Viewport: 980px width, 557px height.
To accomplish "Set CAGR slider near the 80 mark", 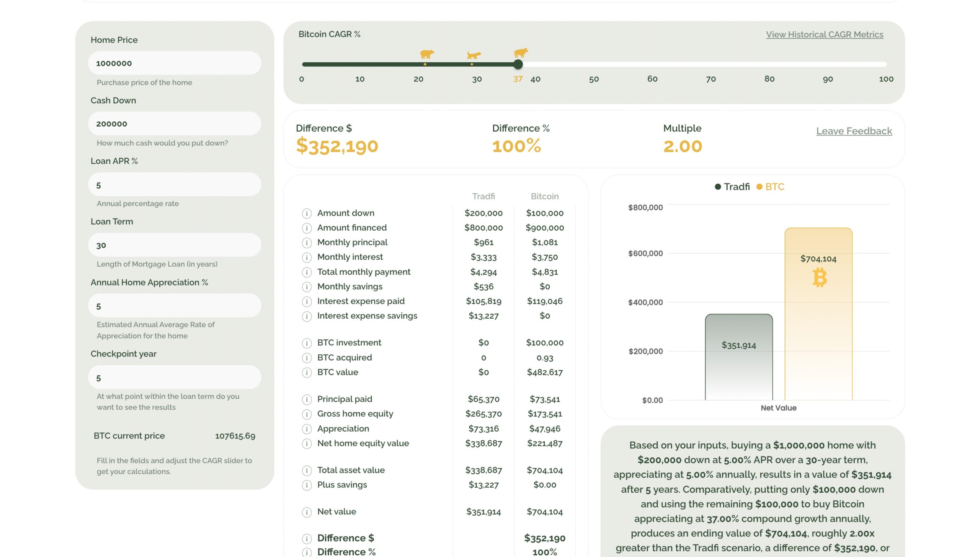I will pyautogui.click(x=769, y=64).
